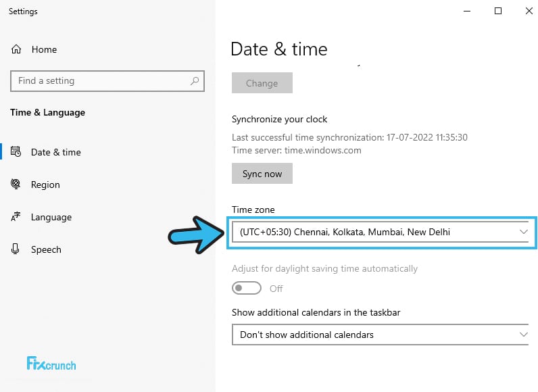The height and width of the screenshot is (392, 538).
Task: Expand Time zone list via chevron arrow
Action: click(523, 232)
